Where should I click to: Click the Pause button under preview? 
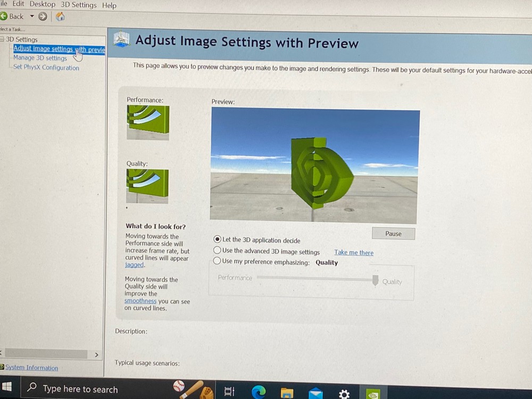(x=393, y=234)
